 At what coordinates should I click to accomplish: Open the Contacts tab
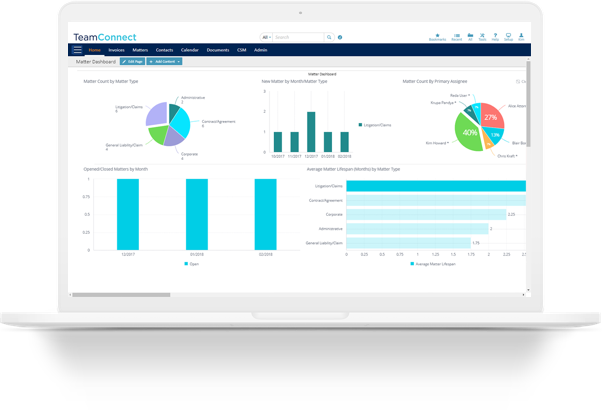[164, 50]
